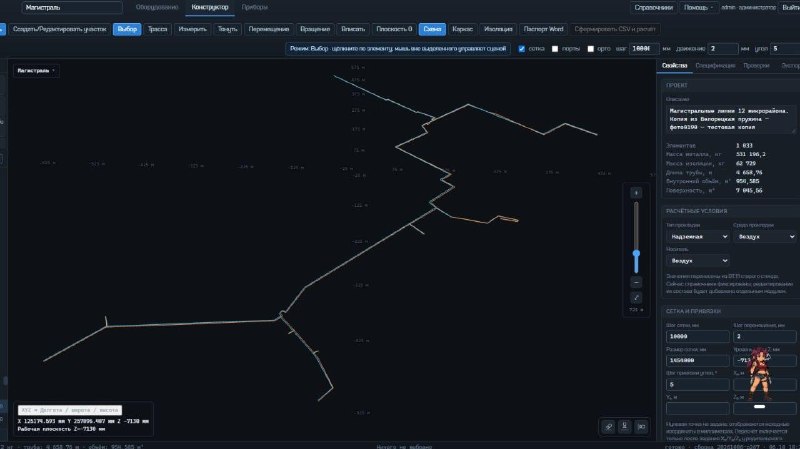
Task: Click the zoom slider handle
Action: click(636, 254)
